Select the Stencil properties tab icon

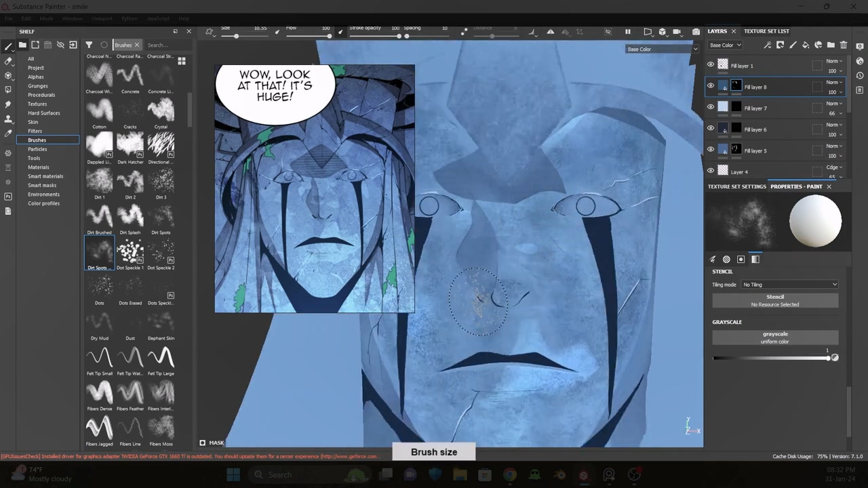741,259
